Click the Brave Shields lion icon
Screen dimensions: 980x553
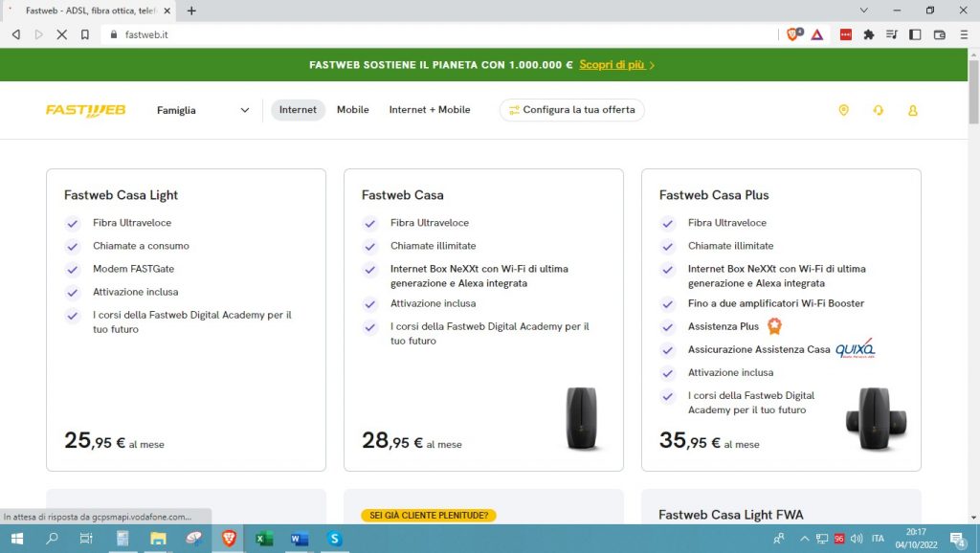[793, 33]
